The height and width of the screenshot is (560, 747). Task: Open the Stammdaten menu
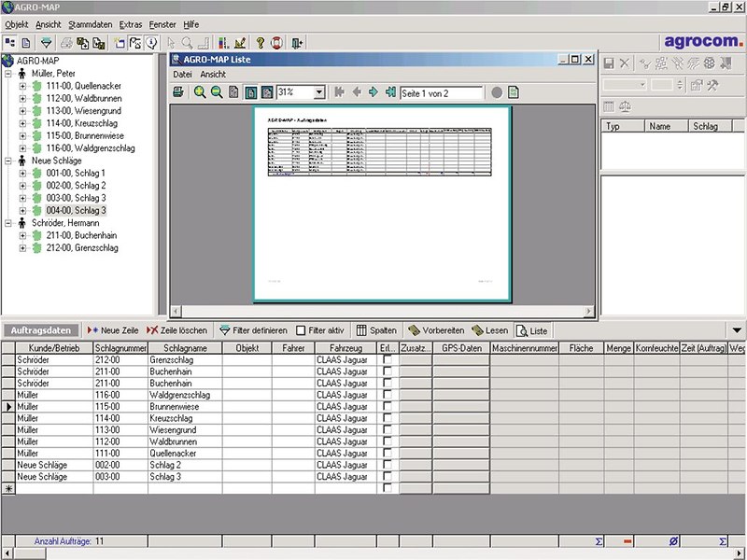coord(91,24)
